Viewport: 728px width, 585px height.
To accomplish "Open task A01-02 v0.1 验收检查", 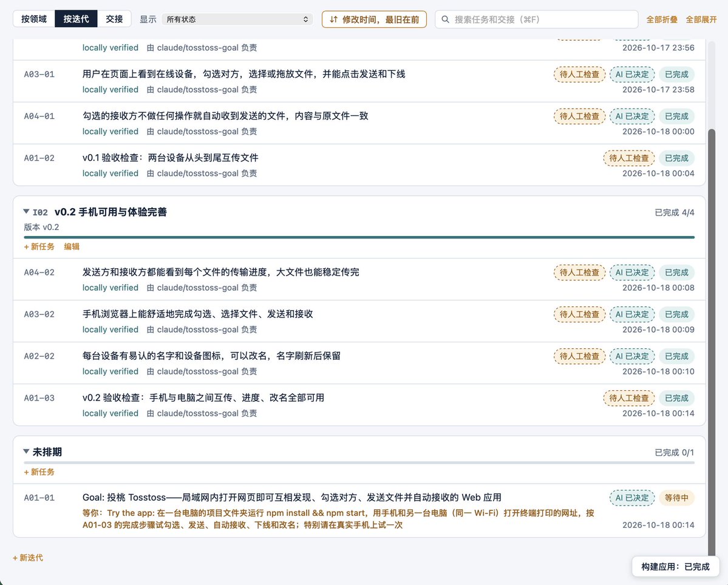I will click(359, 164).
